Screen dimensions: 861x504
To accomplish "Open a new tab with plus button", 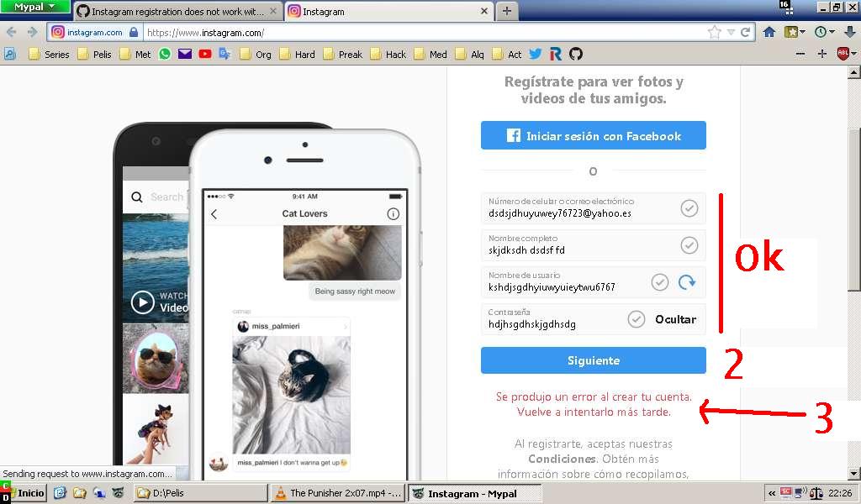I will [506, 11].
